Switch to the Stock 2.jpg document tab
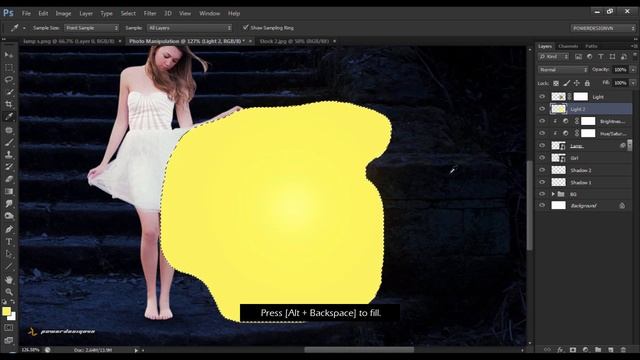Screen dimensions: 640x360 294,41
